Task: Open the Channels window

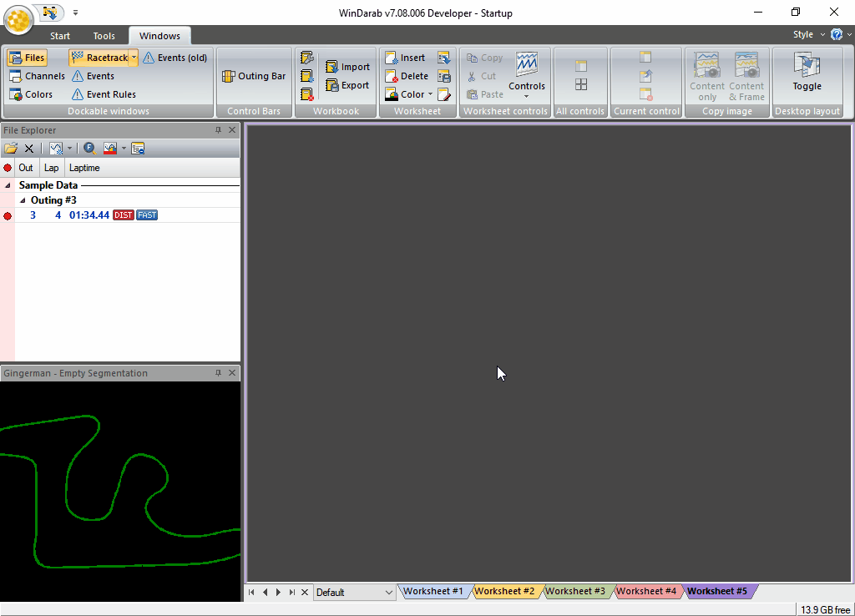Action: tap(37, 76)
